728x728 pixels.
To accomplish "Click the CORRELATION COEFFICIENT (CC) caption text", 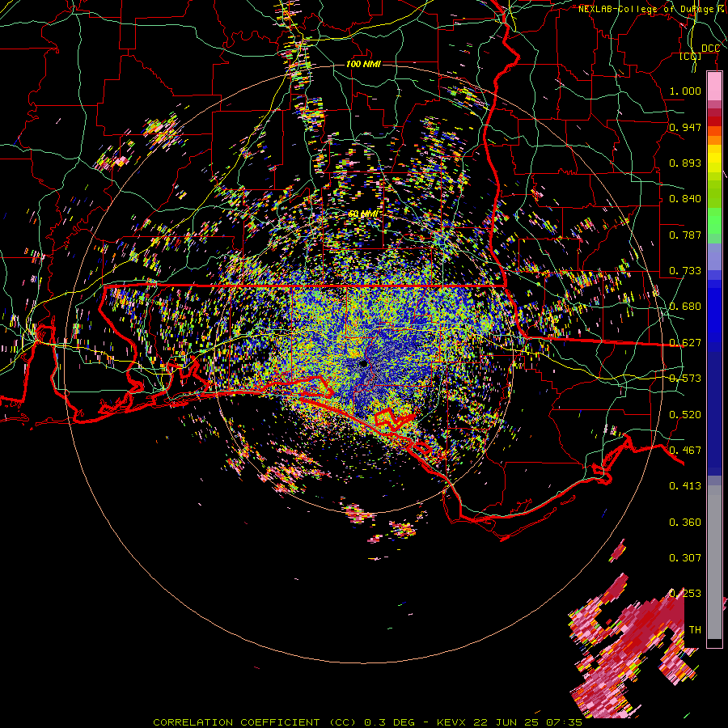I will coord(255,722).
